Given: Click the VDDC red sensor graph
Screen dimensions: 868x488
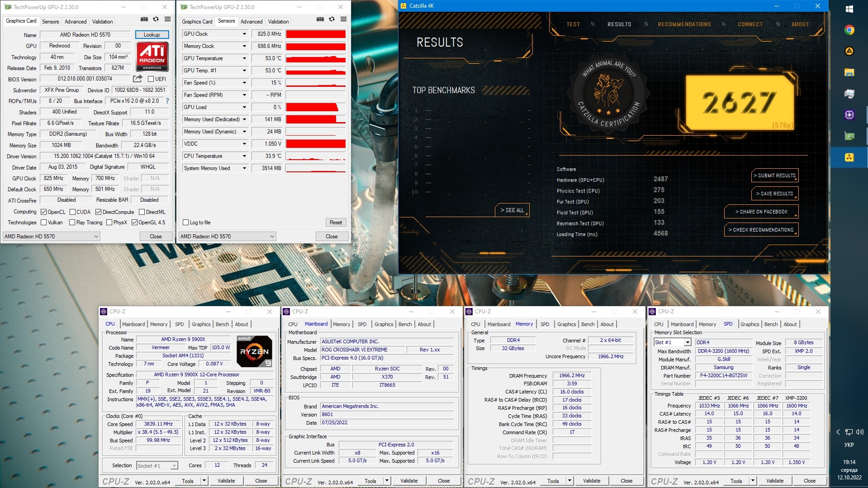Looking at the screenshot, I should click(316, 144).
